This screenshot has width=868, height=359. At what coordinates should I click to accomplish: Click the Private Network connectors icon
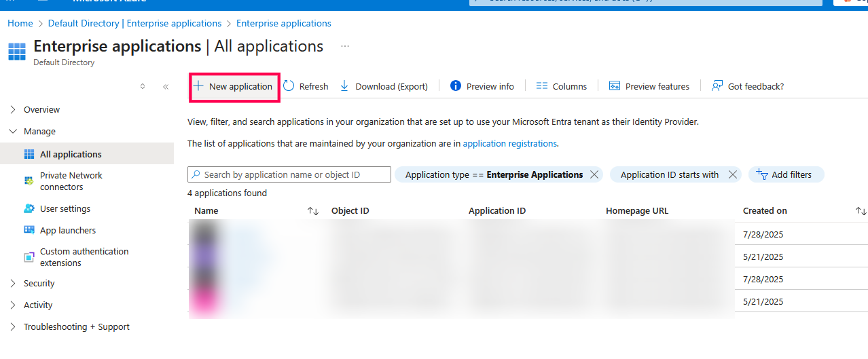pos(29,181)
